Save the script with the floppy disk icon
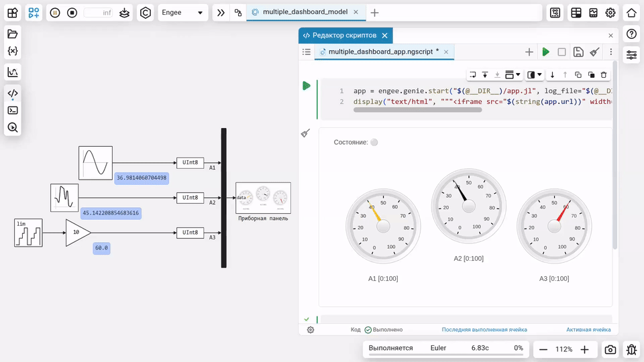The image size is (644, 362). point(578,52)
